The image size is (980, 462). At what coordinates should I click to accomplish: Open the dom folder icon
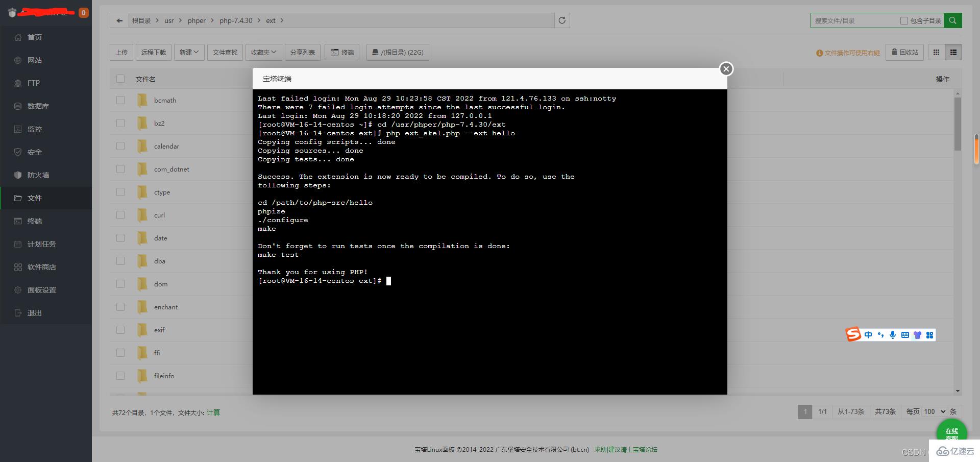click(142, 284)
